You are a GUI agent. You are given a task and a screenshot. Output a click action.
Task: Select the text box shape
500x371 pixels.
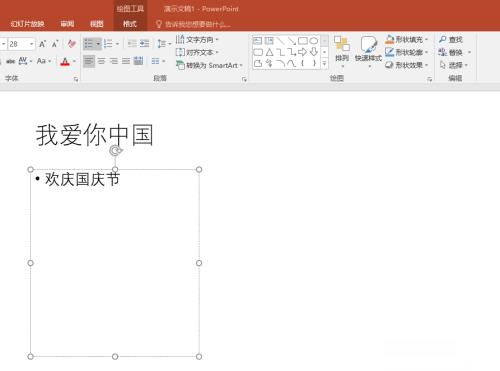point(258,41)
